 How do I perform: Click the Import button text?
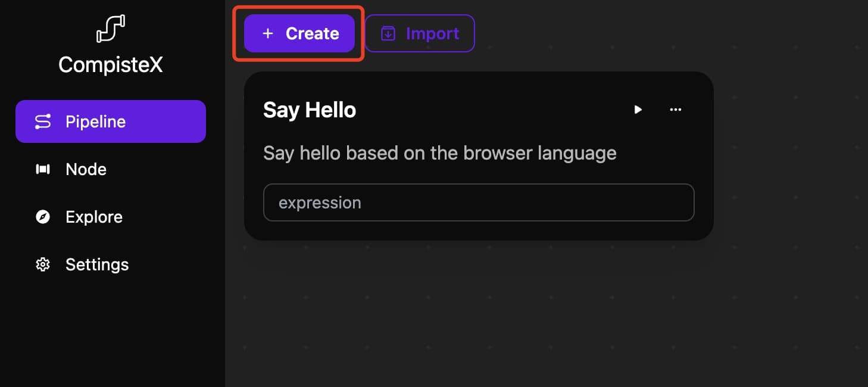tap(433, 33)
